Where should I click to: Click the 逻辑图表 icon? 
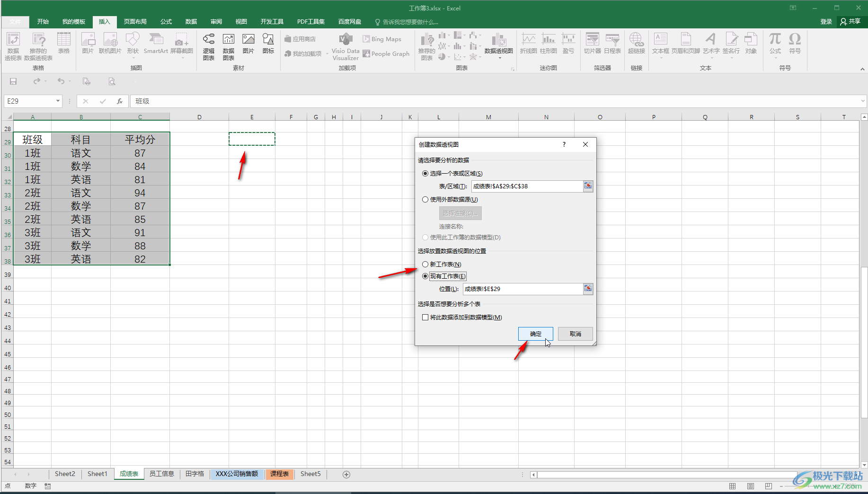[209, 46]
